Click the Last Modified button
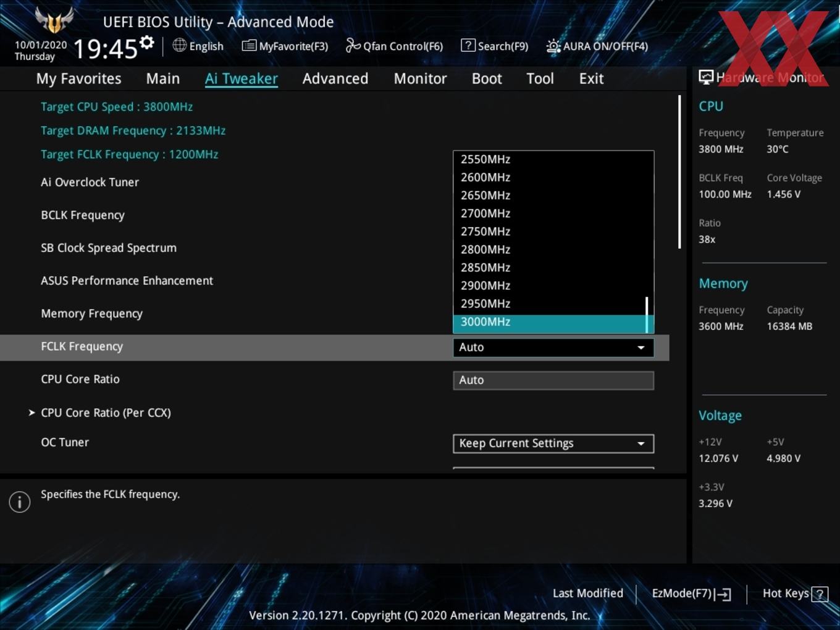Image resolution: width=840 pixels, height=630 pixels. tap(588, 594)
